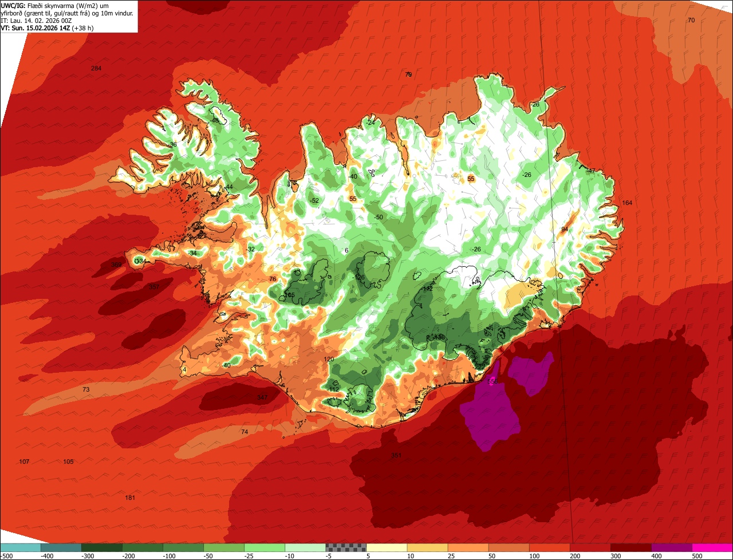
Task: Click the flux value 284 over the northwest sea
Action: pyautogui.click(x=96, y=69)
